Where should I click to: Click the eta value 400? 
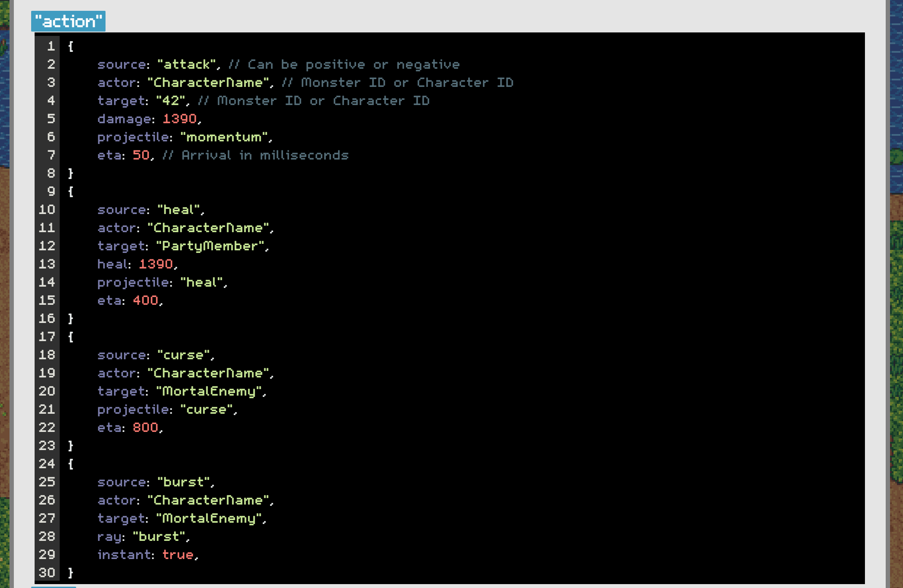coord(145,300)
